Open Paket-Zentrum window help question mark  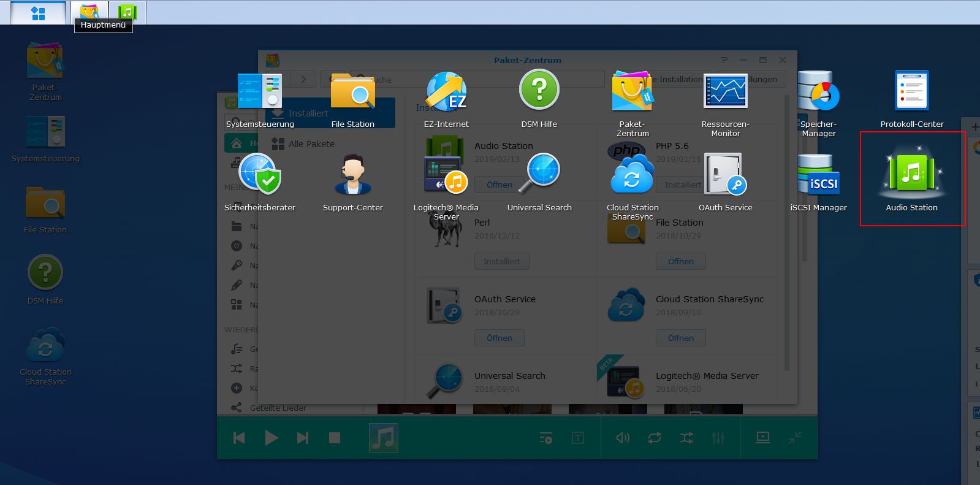[x=724, y=60]
